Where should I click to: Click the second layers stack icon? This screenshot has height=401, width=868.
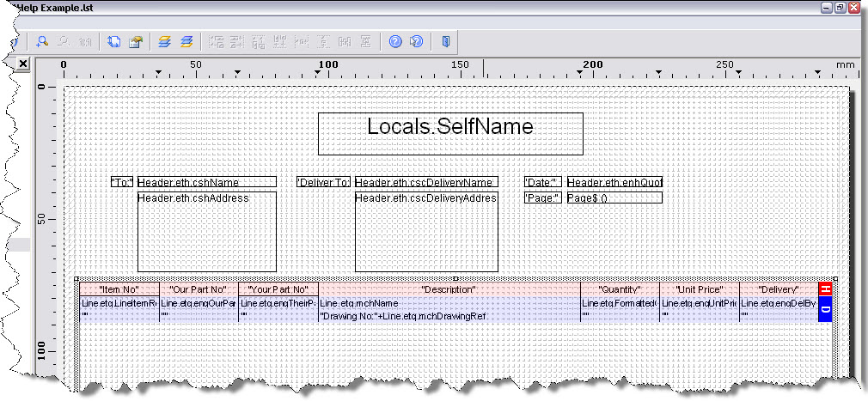186,41
